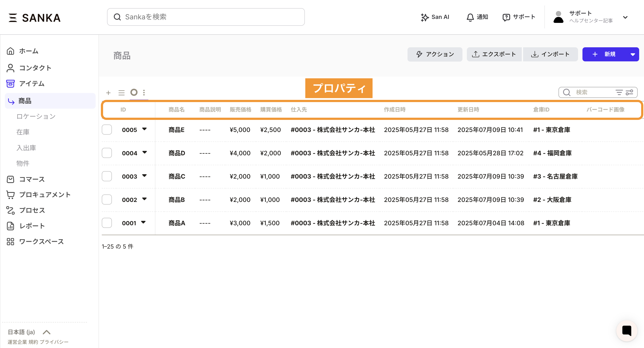Open the 新規 button dropdown arrow
This screenshot has height=348, width=644.
(633, 54)
